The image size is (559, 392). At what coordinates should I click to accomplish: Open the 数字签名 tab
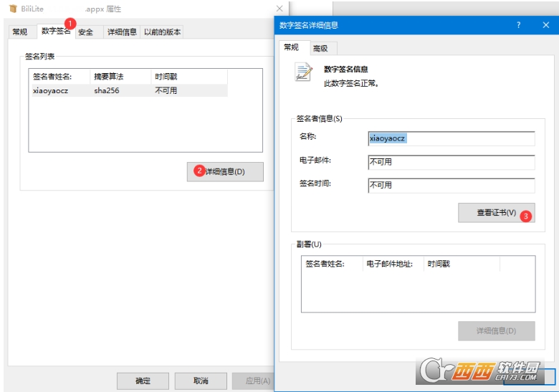(54, 32)
